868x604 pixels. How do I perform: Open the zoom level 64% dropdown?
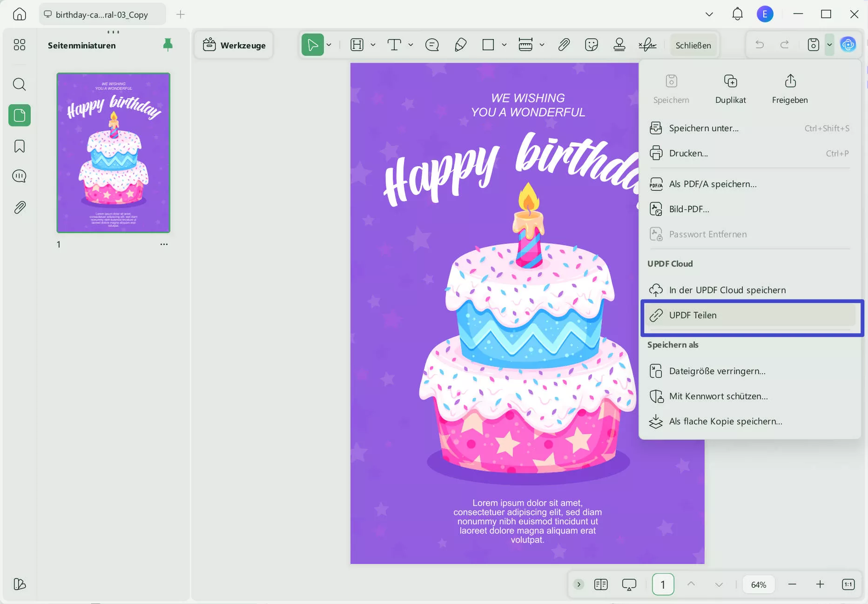tap(758, 584)
